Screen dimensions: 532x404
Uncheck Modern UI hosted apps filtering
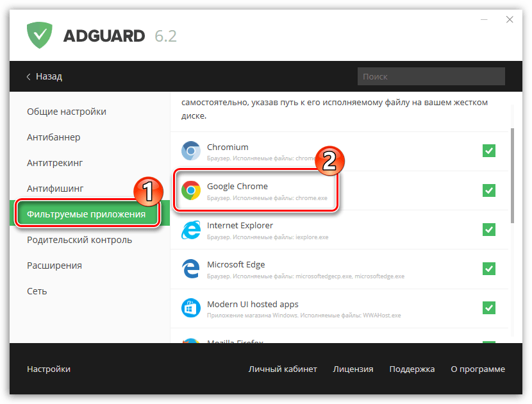[x=489, y=308]
